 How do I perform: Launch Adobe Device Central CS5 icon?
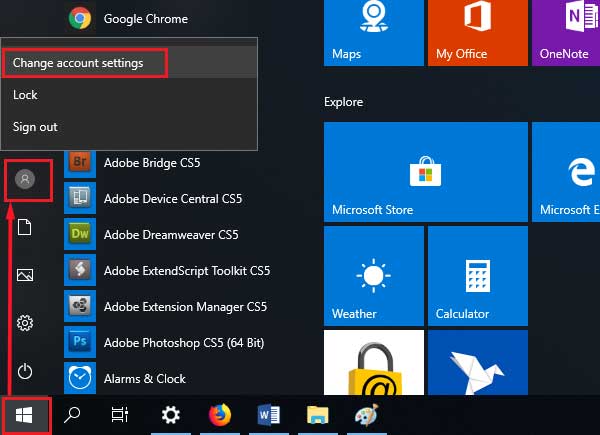80,198
